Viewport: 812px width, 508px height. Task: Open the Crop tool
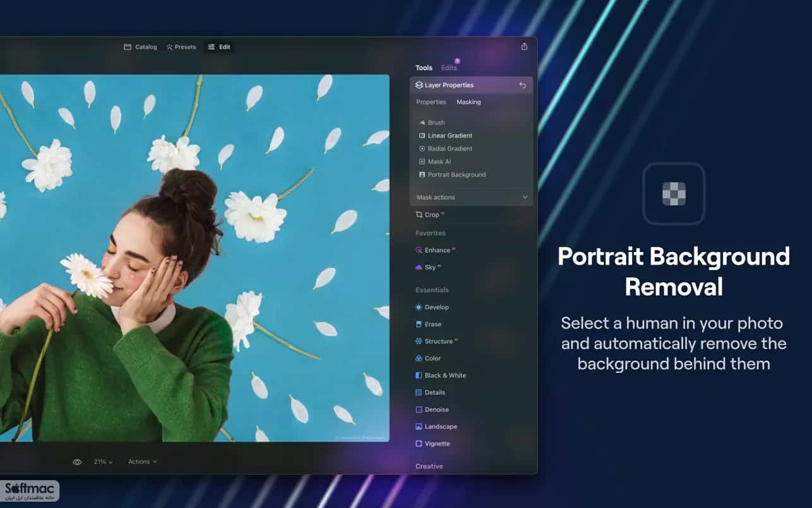430,215
